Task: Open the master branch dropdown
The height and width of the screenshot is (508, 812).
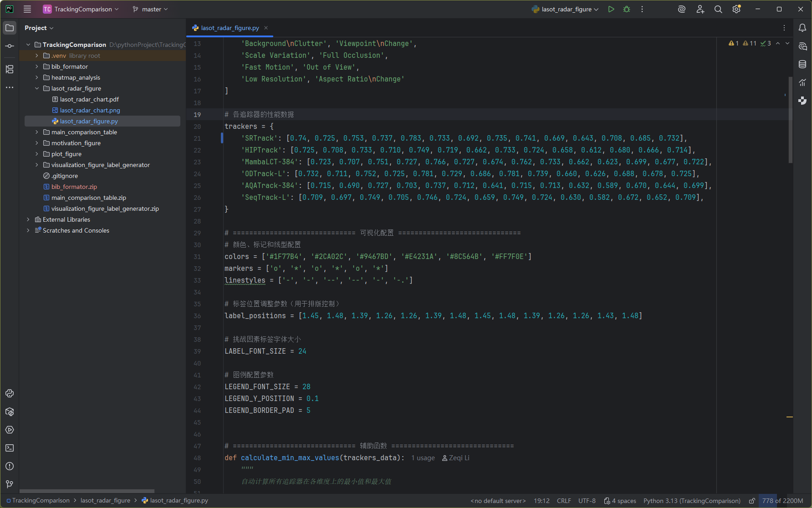Action: pyautogui.click(x=150, y=9)
